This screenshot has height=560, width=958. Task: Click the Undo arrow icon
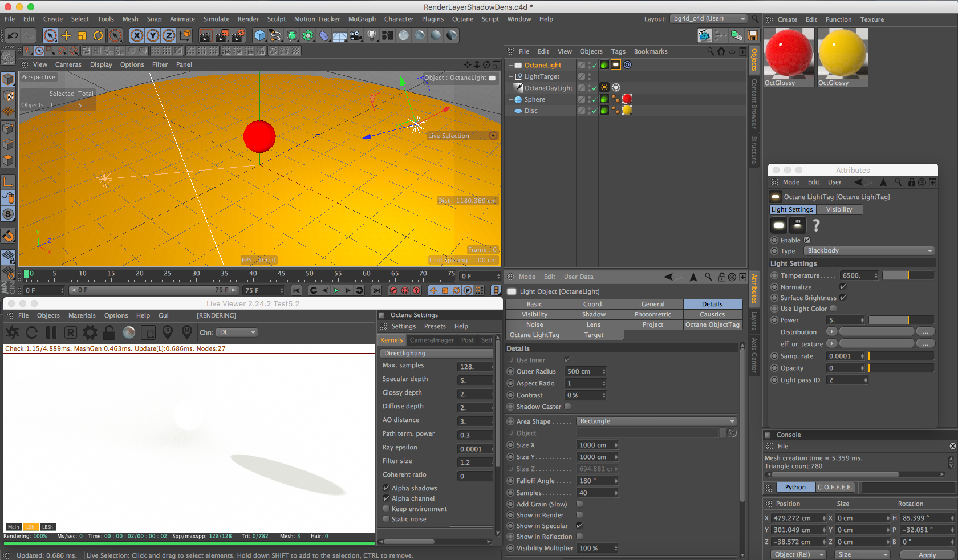13,35
